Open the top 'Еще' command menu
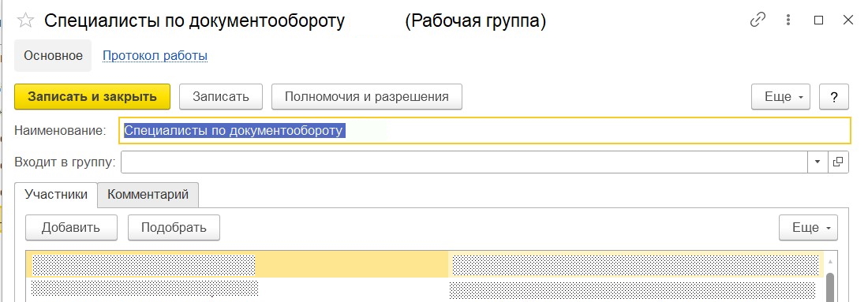 coord(780,97)
